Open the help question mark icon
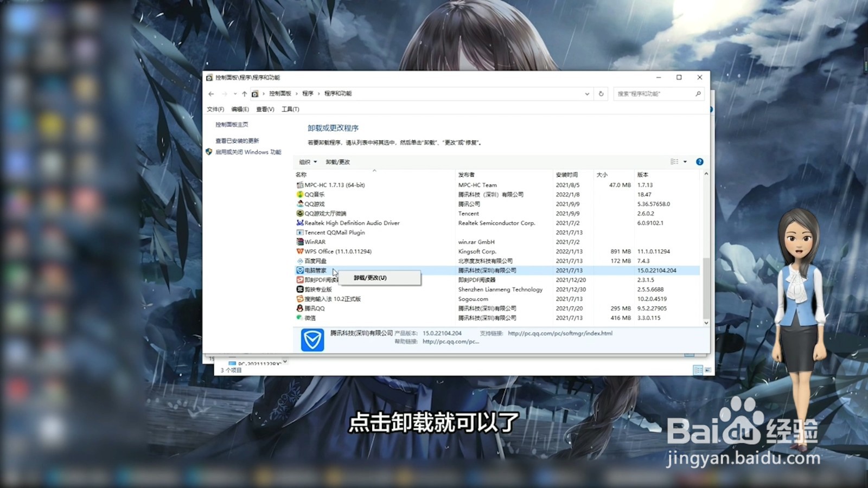Screen dimensions: 868x488 click(x=699, y=162)
